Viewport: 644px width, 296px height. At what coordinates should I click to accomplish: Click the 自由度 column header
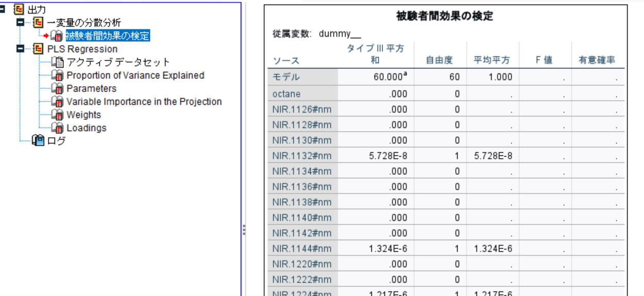coord(439,60)
